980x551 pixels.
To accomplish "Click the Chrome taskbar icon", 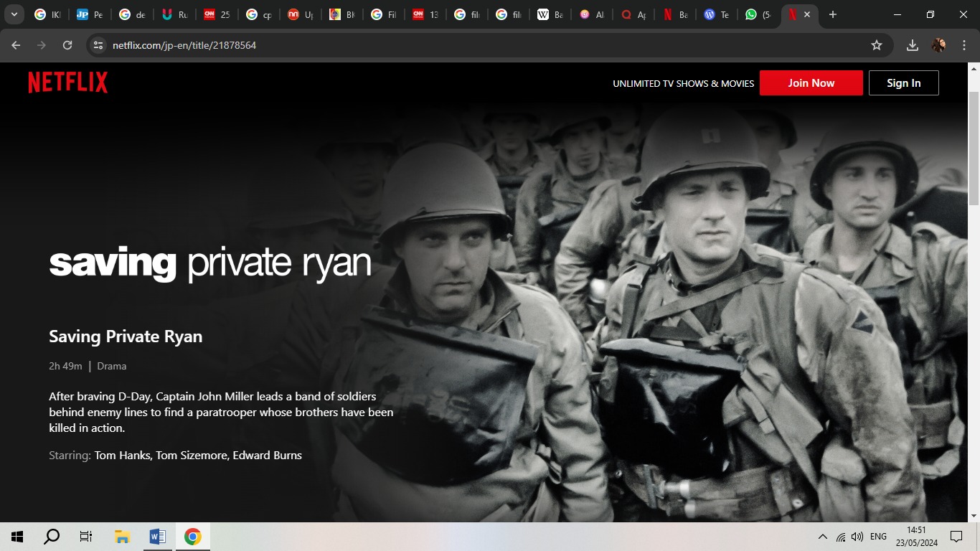I will point(192,537).
